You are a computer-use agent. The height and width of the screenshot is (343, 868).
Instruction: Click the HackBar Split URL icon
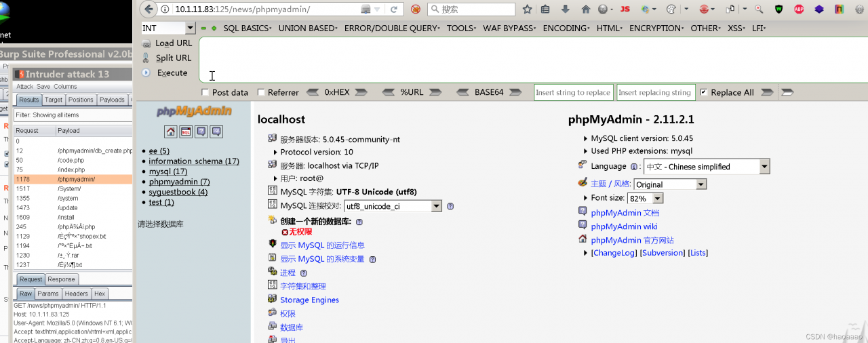[146, 58]
